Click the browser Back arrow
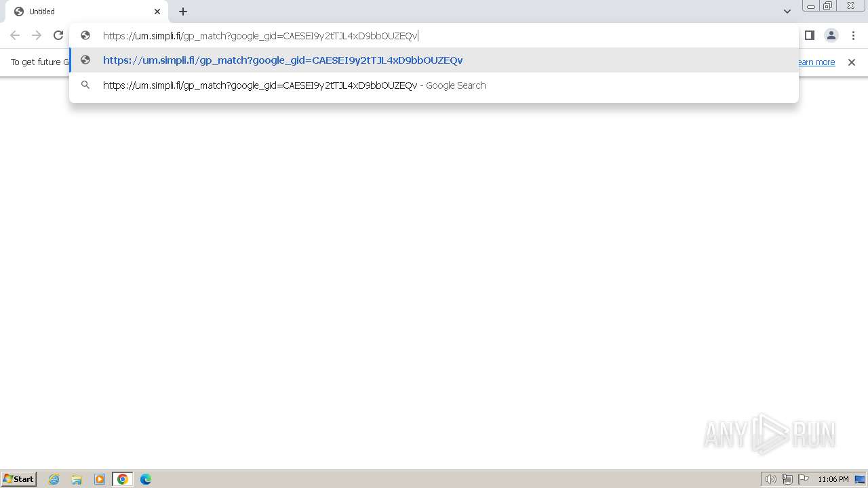 coord(15,35)
